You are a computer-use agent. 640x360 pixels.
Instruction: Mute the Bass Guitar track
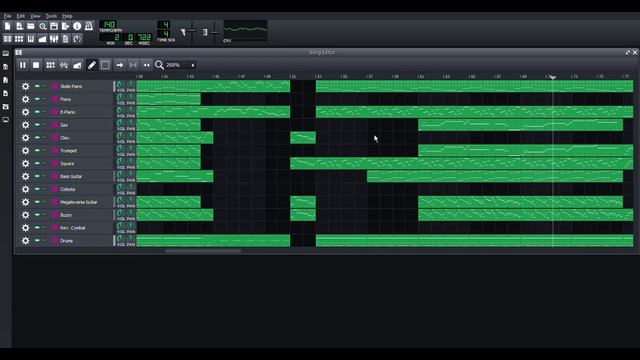pos(37,176)
